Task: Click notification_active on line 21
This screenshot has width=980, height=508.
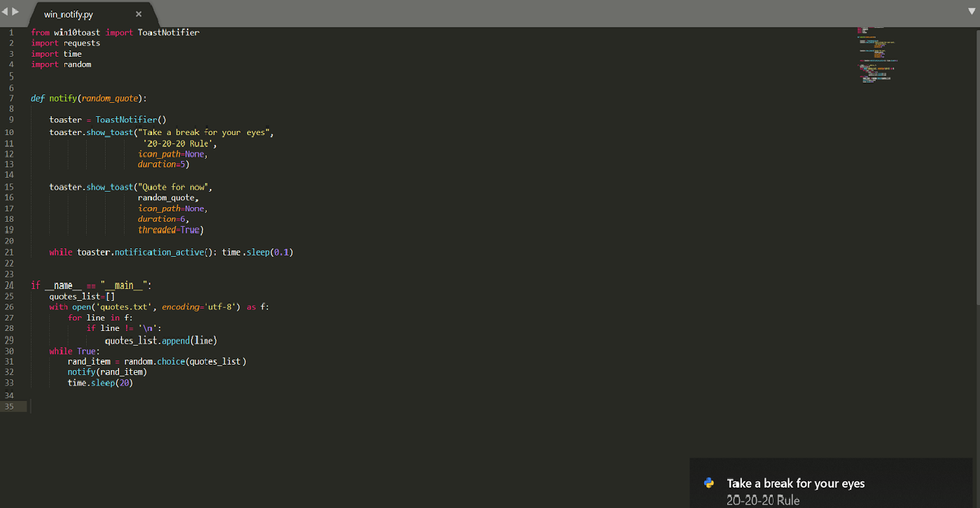Action: coord(160,253)
